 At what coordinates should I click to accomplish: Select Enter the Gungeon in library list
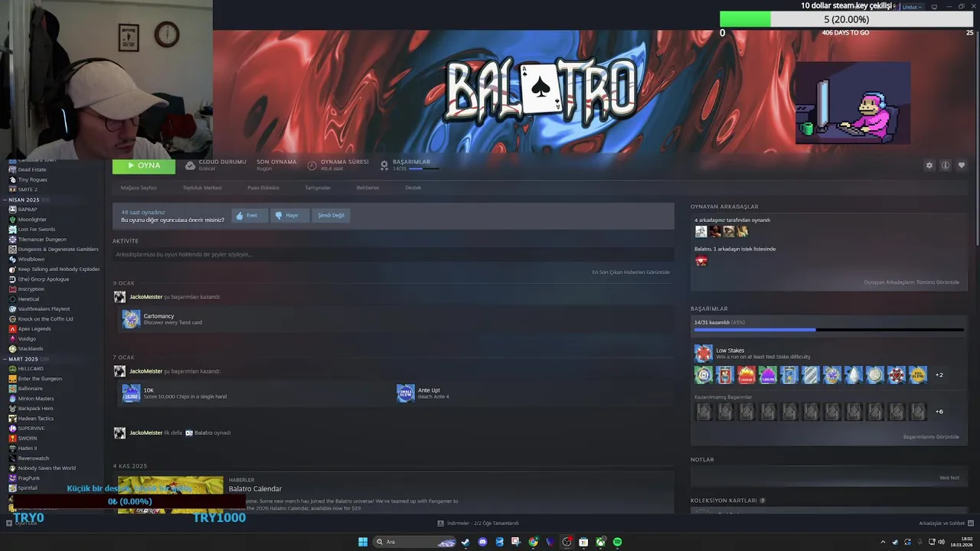pyautogui.click(x=40, y=379)
